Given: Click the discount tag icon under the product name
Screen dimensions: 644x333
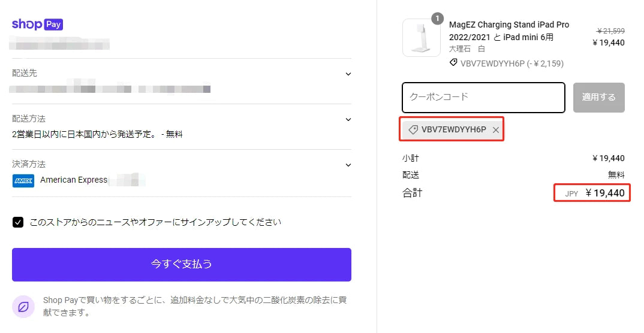Looking at the screenshot, I should (453, 63).
